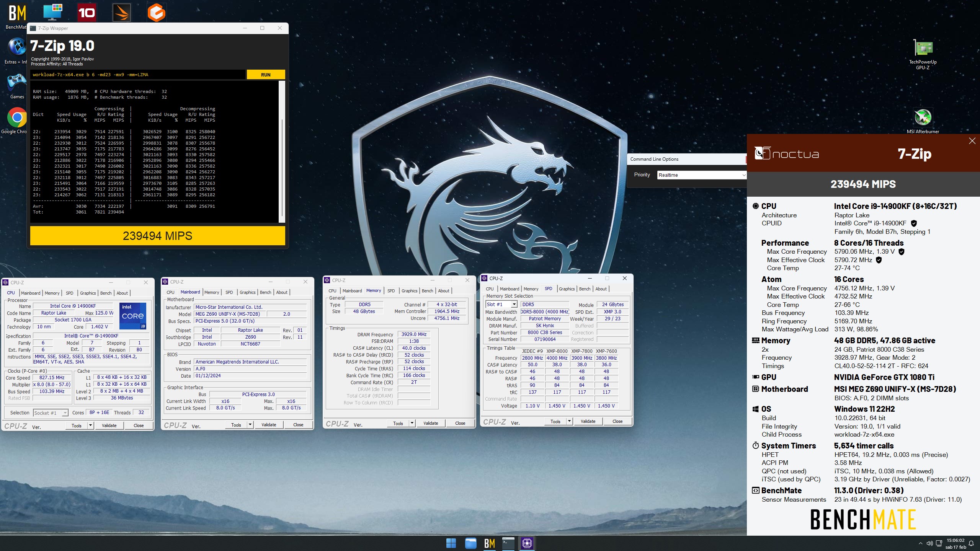
Task: Click the verified shield beside Max Core Frequency
Action: coord(902,252)
